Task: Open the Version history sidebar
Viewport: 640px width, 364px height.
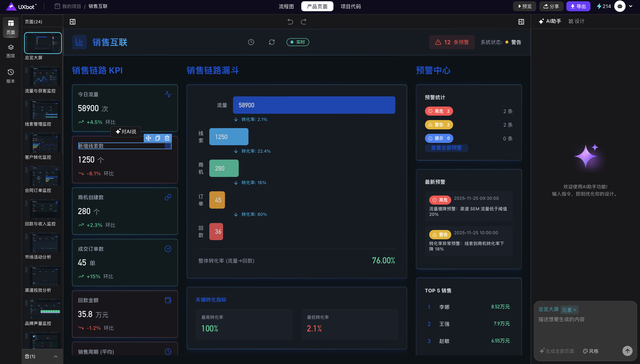Action: pos(11,76)
